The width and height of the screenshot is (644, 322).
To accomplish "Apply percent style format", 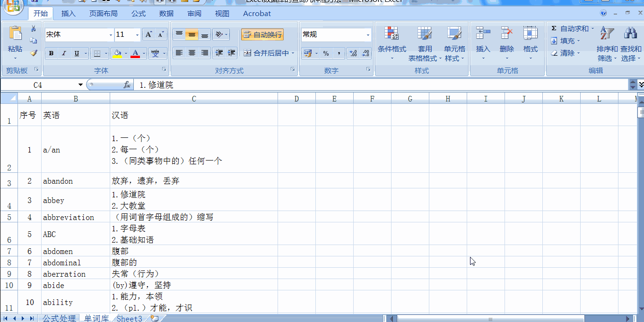I will (326, 53).
